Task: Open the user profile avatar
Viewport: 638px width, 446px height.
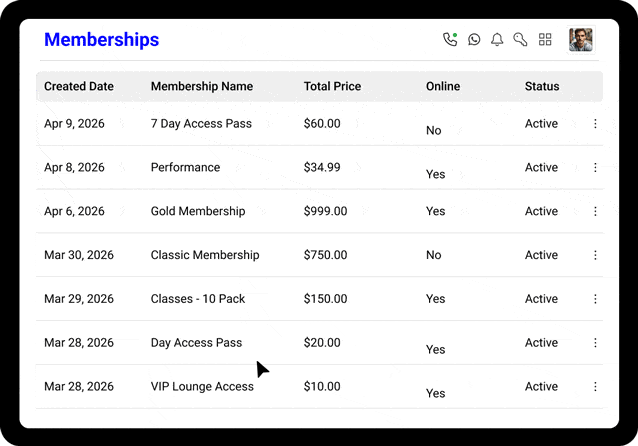Action: pos(580,40)
